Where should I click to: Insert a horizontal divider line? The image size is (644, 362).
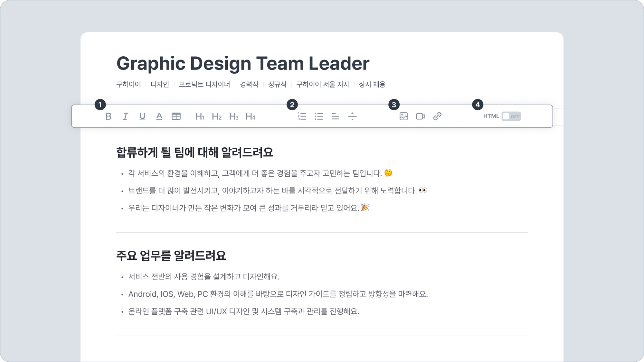[x=352, y=116]
